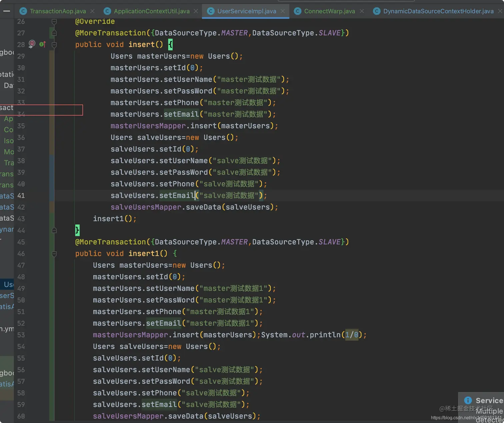Toggle the fold marker at line 27
The image size is (504, 423).
[x=54, y=33]
